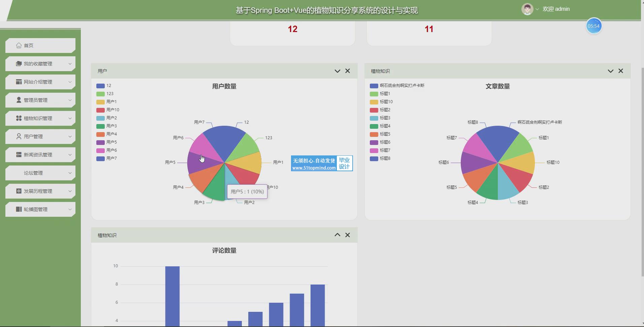Collapse the 用户 chart panel
Screen dimensions: 644x327
click(337, 71)
